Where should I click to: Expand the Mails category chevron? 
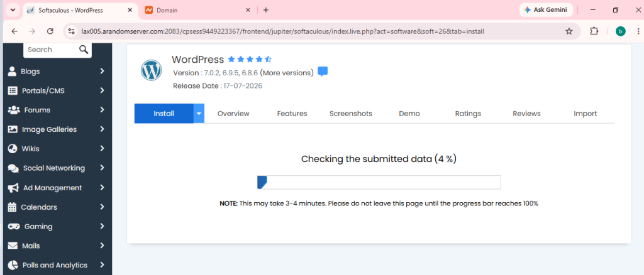[x=103, y=246]
